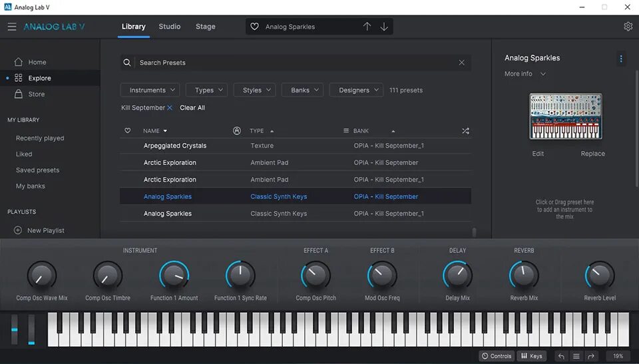Sort by the NAME column header
The width and height of the screenshot is (639, 364).
click(155, 131)
